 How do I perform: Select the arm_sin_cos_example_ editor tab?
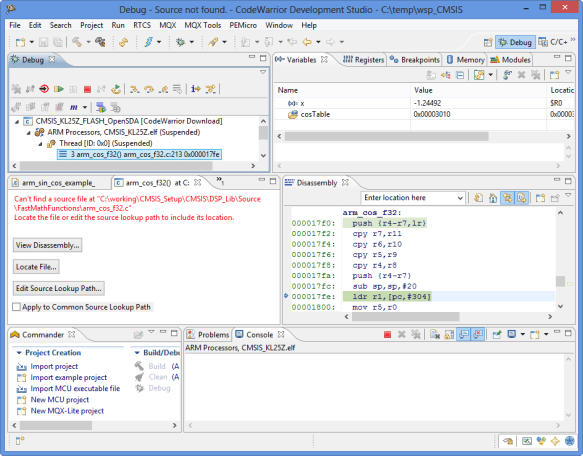click(58, 183)
